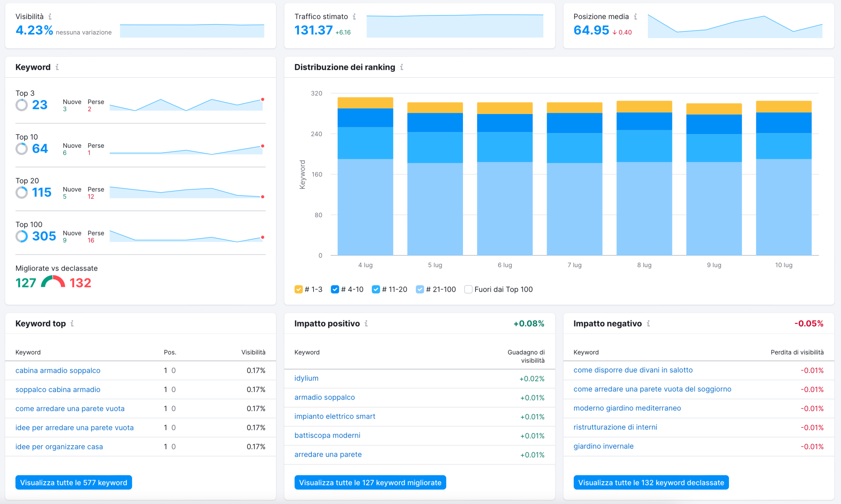
Task: Enable Fuori dai Top 100 checkbox
Action: [468, 289]
